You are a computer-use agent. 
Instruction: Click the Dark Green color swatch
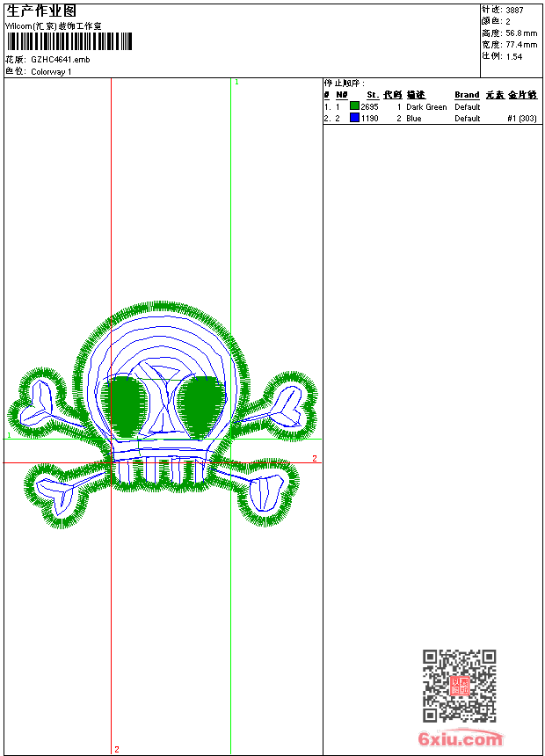pyautogui.click(x=354, y=106)
